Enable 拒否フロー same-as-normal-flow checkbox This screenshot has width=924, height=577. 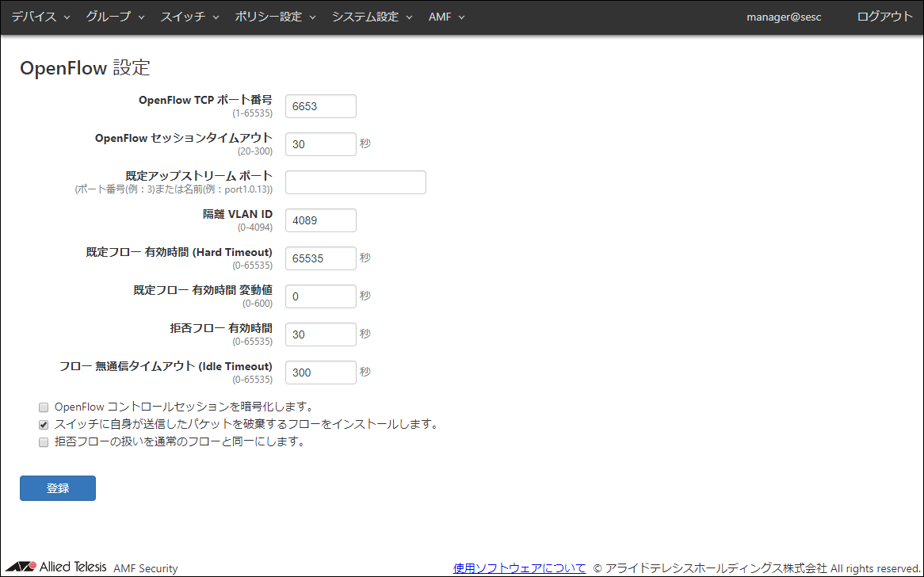click(x=44, y=441)
